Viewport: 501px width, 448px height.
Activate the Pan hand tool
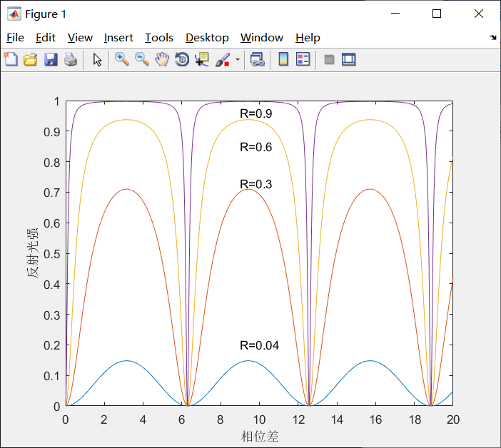pyautogui.click(x=162, y=60)
